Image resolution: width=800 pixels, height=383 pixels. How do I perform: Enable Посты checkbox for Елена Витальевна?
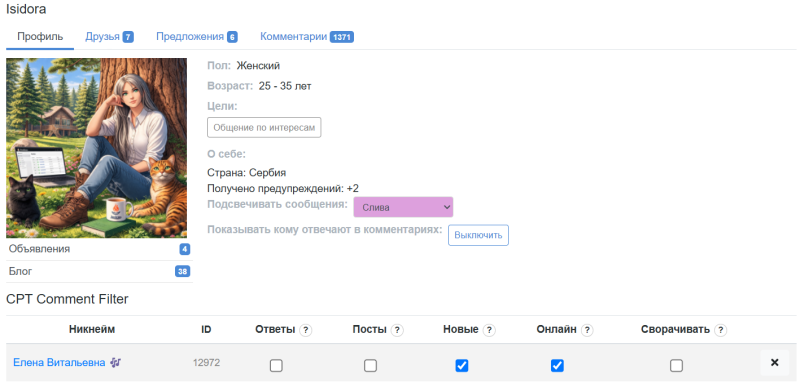point(370,365)
